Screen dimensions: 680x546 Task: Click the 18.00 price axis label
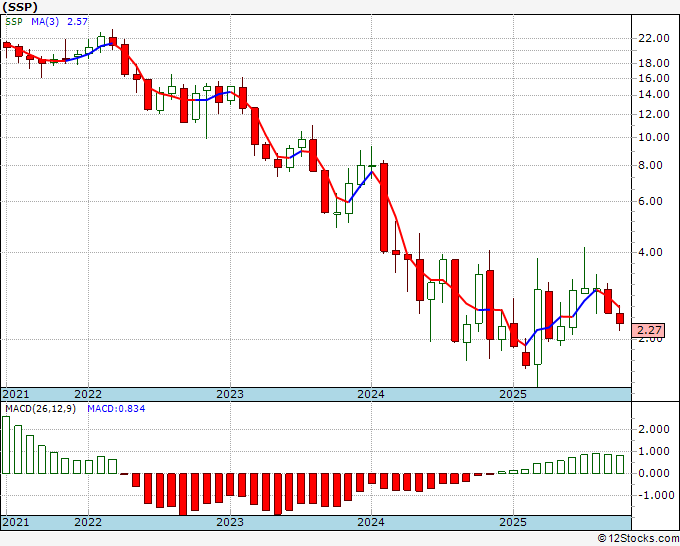pyautogui.click(x=654, y=63)
